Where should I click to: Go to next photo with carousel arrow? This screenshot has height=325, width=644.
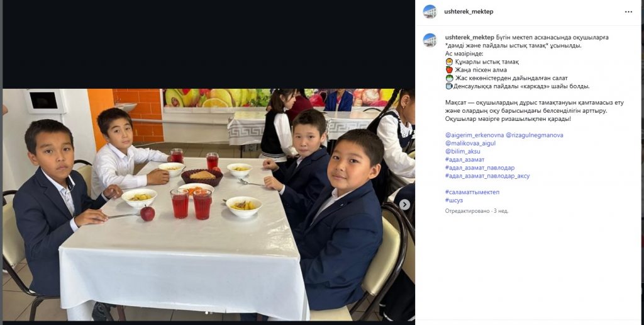404,205
